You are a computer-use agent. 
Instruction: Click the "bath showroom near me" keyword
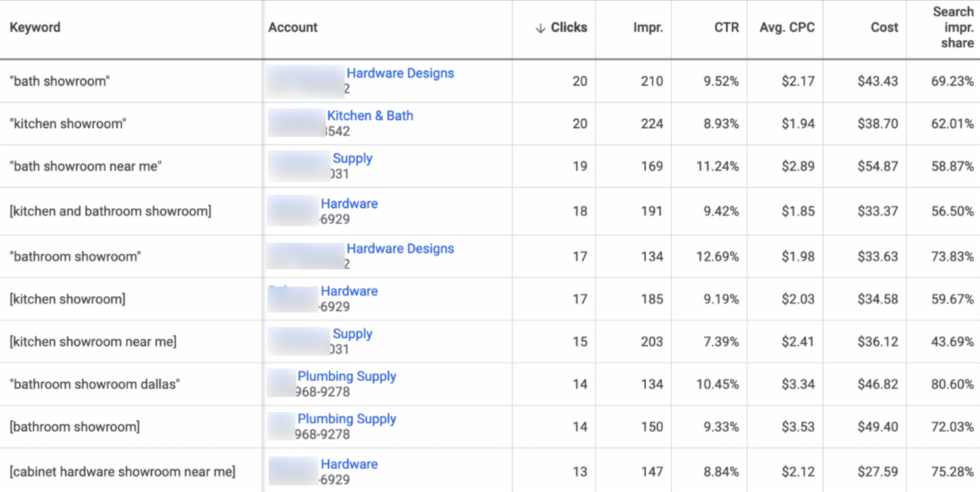click(86, 166)
